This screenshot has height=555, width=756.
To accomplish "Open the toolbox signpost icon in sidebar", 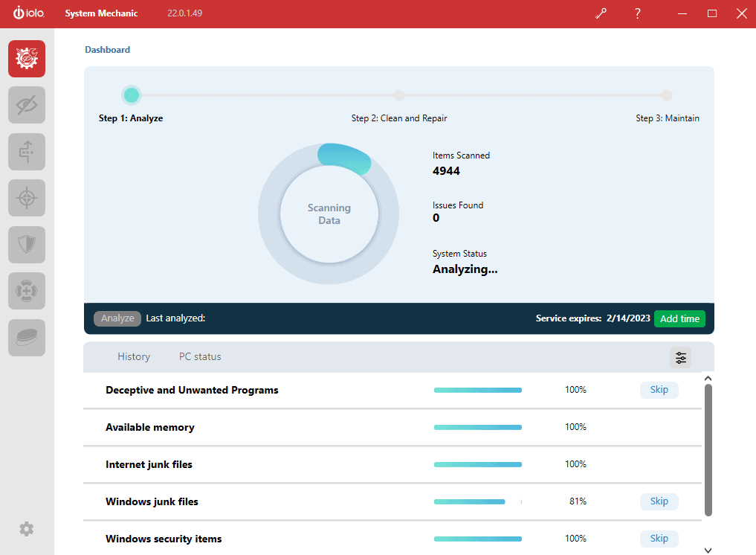I will [26, 151].
